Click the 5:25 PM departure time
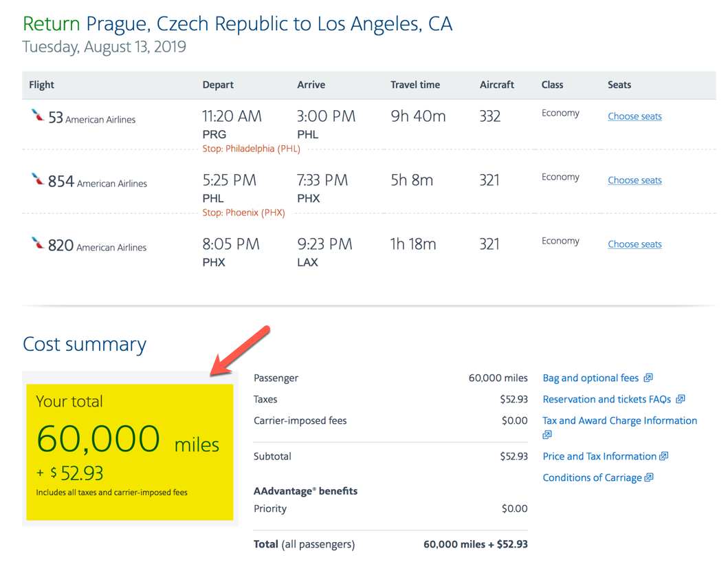728x571 pixels. click(x=230, y=180)
